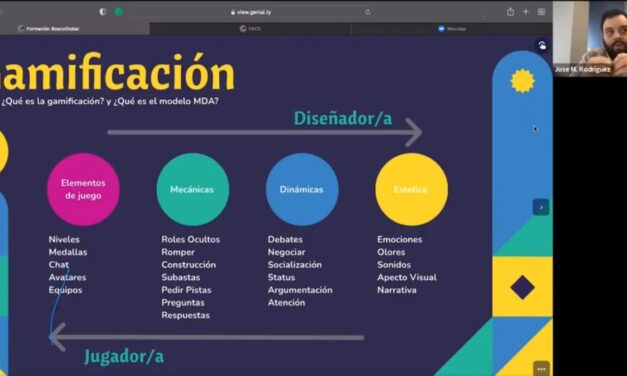Open the Safari share menu
This screenshot has width=627, height=376.
510,12
